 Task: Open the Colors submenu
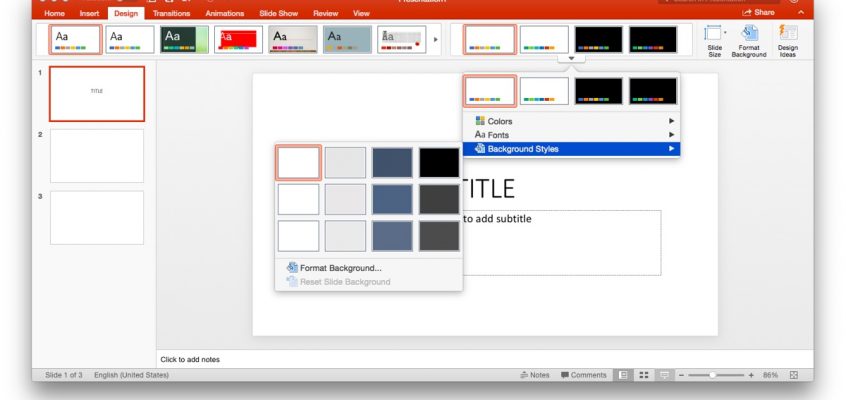571,121
